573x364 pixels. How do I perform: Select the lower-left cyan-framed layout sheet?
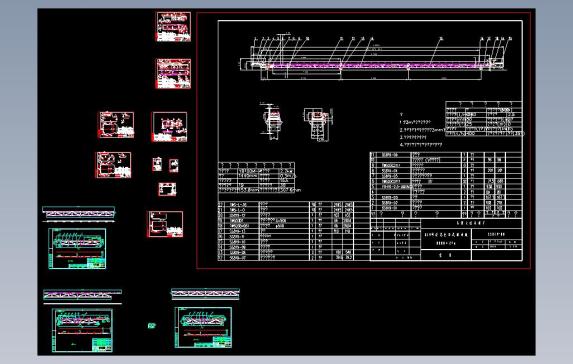[82, 330]
